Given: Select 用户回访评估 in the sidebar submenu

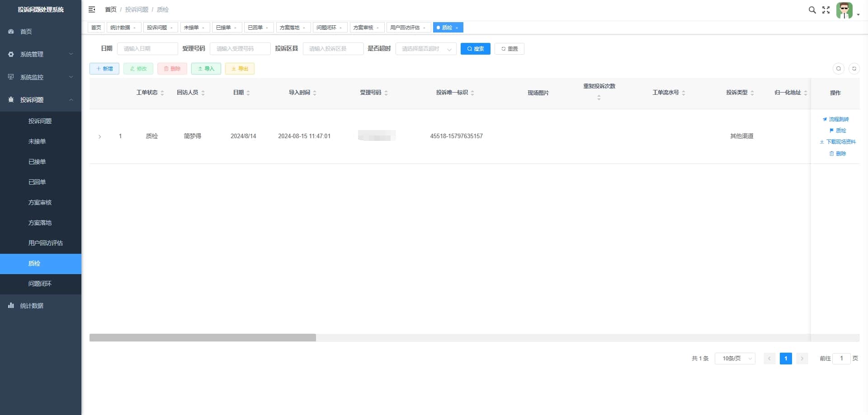Looking at the screenshot, I should (x=41, y=243).
